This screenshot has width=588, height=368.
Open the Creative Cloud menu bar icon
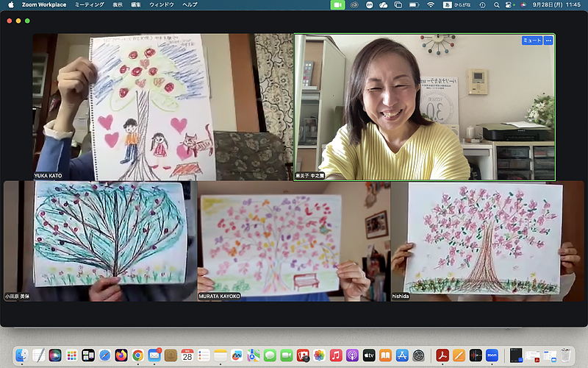point(354,4)
